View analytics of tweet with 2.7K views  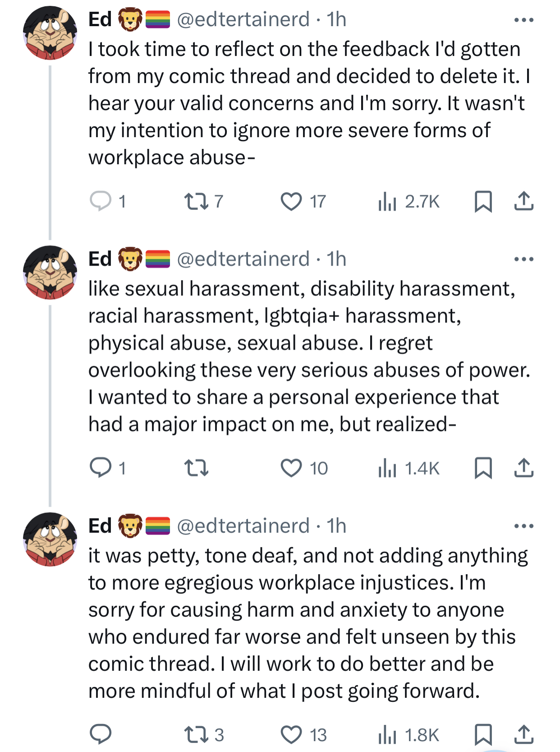[x=387, y=201]
